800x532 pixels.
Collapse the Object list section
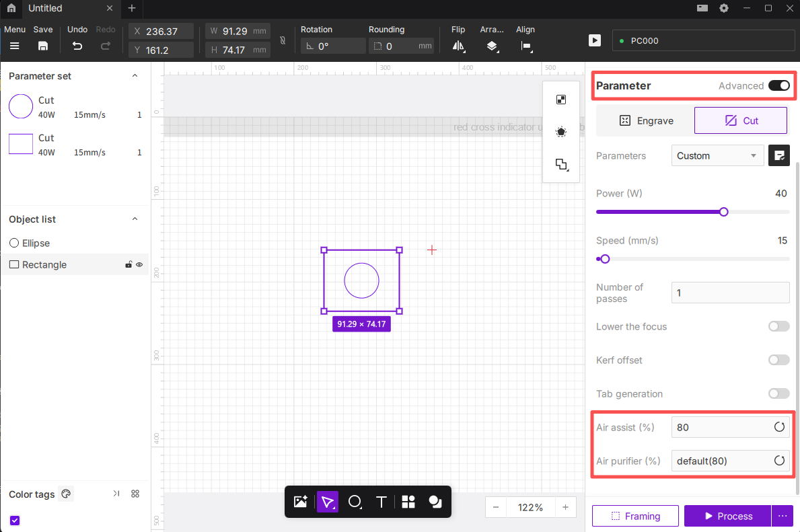click(135, 219)
